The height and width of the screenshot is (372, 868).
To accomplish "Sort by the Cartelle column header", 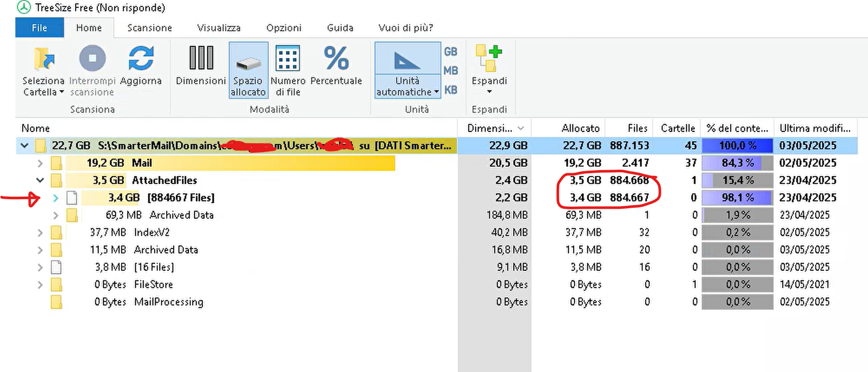I will pyautogui.click(x=677, y=128).
